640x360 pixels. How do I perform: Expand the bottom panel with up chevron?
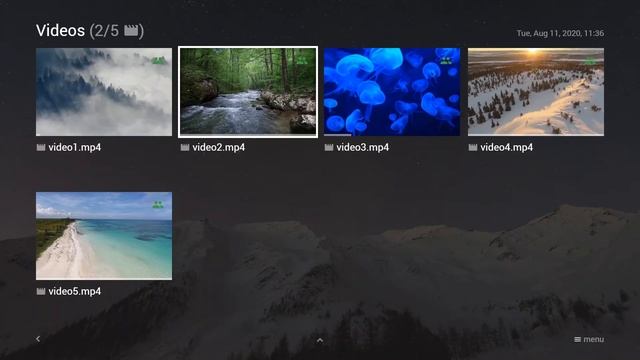(x=320, y=340)
